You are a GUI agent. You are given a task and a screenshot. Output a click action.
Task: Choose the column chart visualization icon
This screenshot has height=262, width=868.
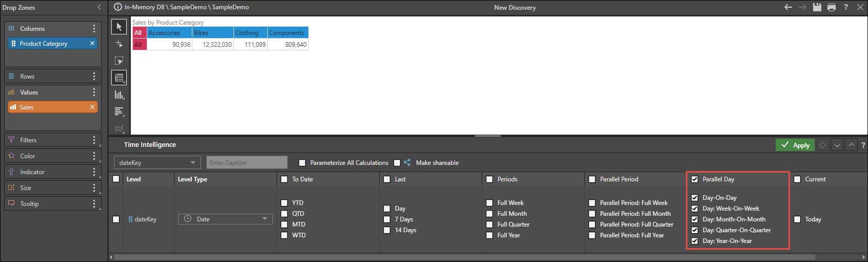coord(119,95)
